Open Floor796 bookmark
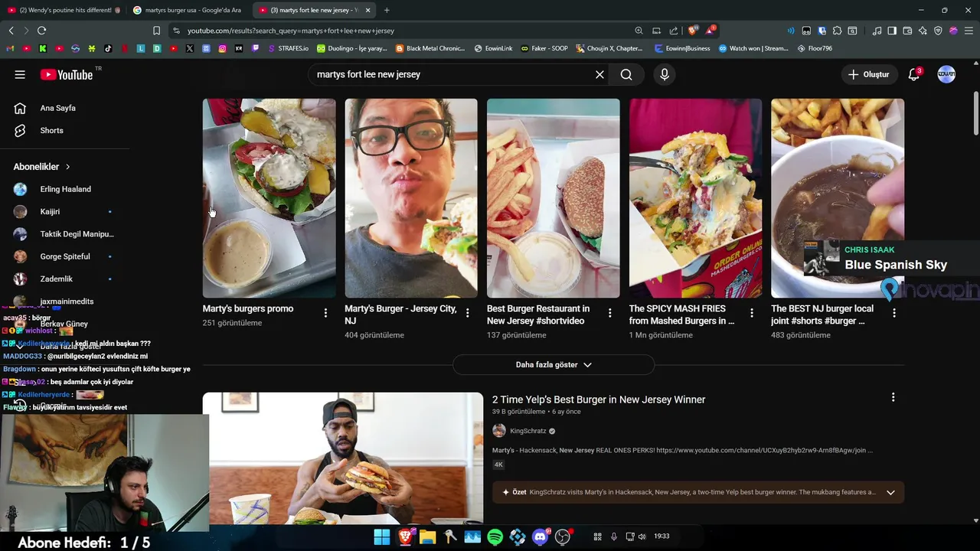The height and width of the screenshot is (551, 980). pos(815,48)
